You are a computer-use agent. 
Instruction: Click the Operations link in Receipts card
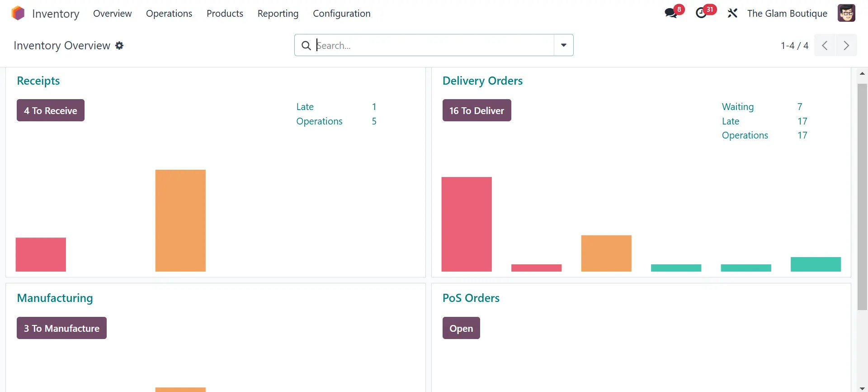[x=319, y=121]
